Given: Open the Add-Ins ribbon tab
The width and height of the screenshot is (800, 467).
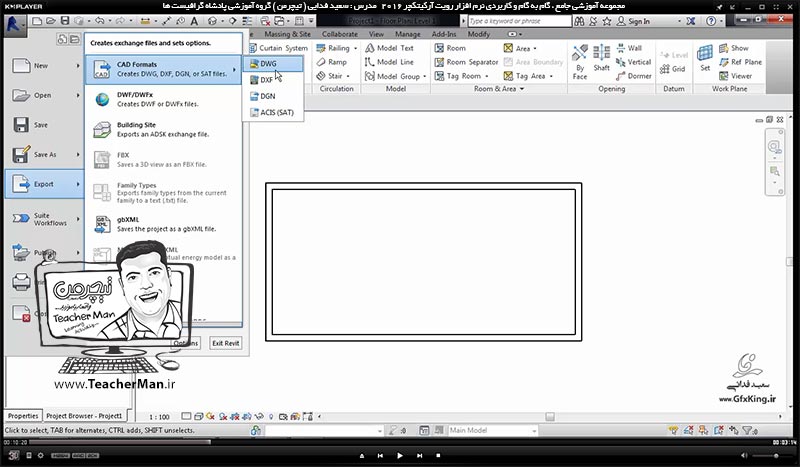Looking at the screenshot, I should point(444,34).
